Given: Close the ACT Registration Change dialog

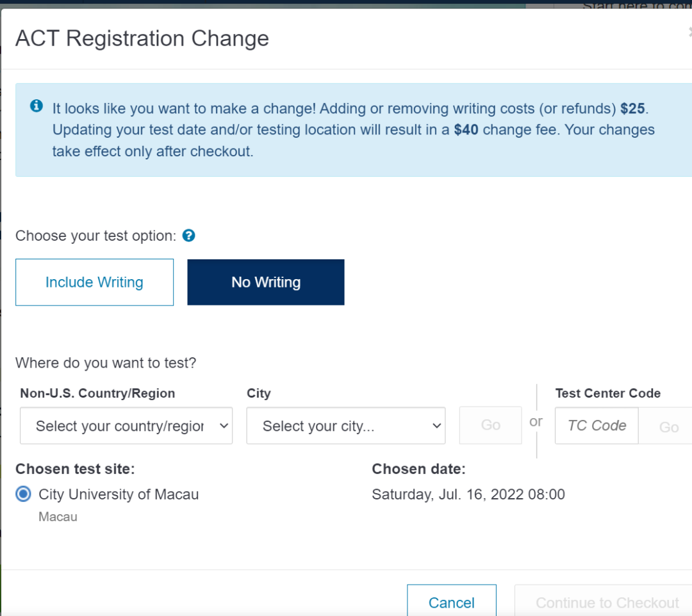Looking at the screenshot, I should coord(689,32).
